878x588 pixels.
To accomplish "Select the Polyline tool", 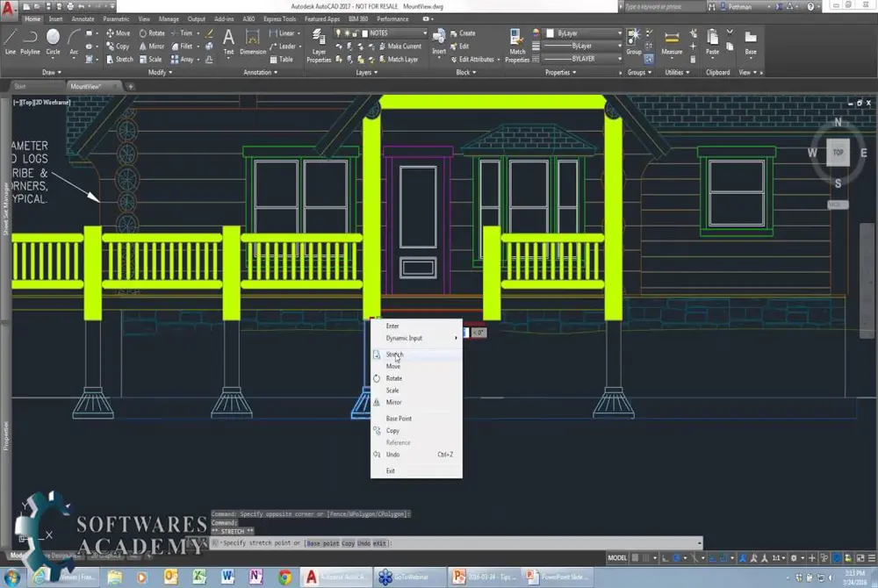I will coord(30,42).
